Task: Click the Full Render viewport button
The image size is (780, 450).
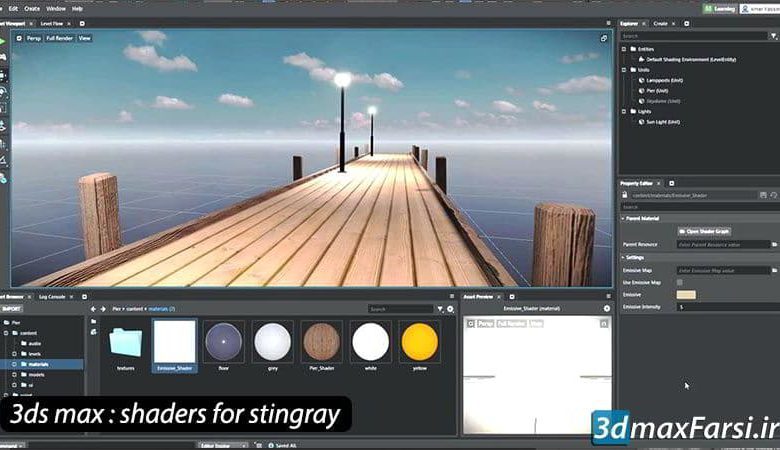Action: 59,38
